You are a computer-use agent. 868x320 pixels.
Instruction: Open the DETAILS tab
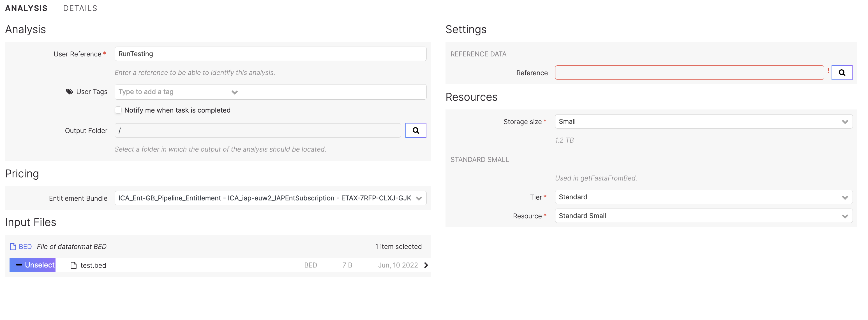[x=80, y=8]
